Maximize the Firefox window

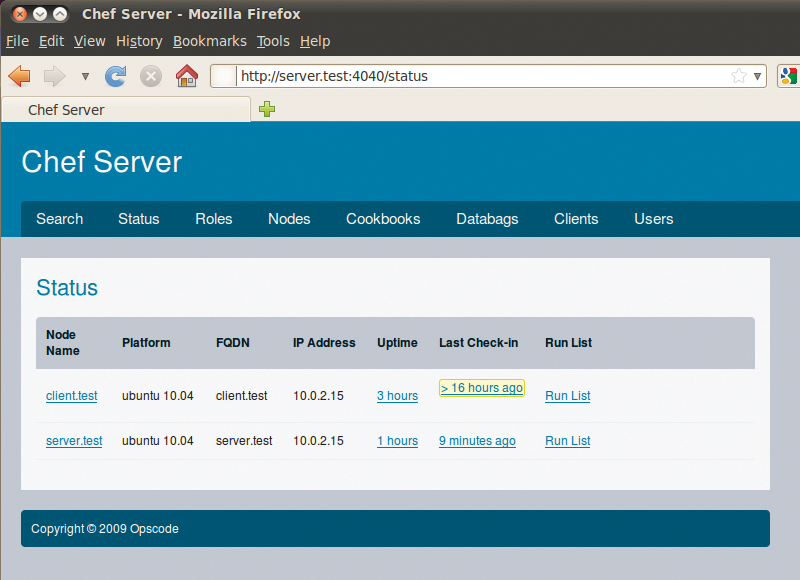coord(60,14)
